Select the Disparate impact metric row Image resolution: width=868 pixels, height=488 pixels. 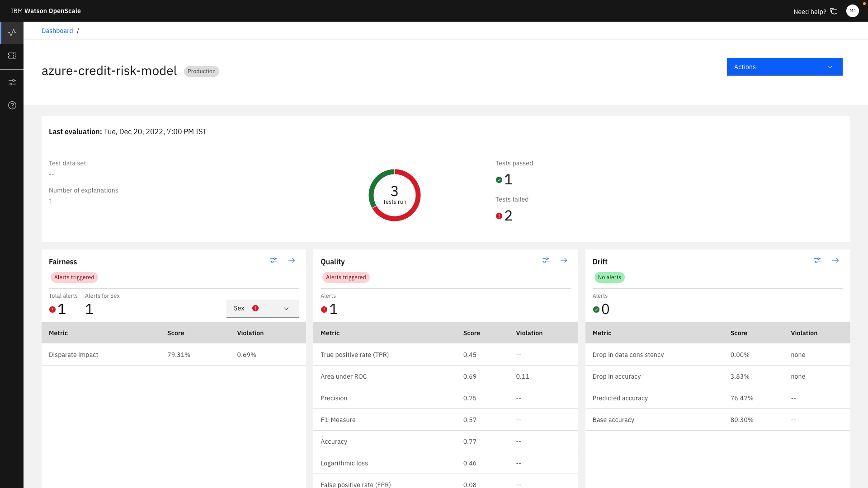pos(174,355)
